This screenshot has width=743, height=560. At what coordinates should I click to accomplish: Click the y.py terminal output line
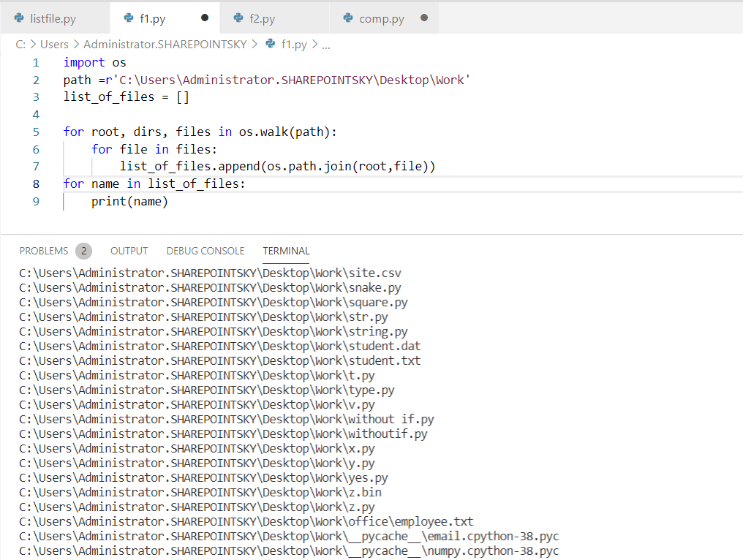point(197,463)
